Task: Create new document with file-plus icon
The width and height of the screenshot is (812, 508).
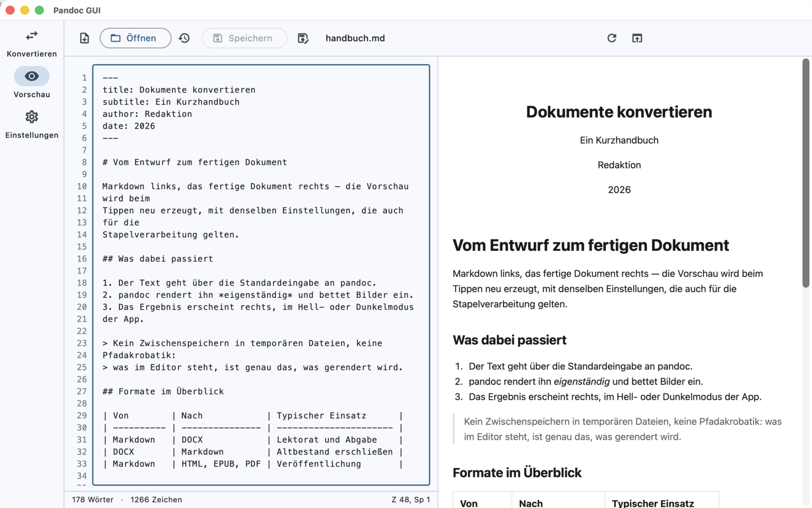Action: pos(84,38)
